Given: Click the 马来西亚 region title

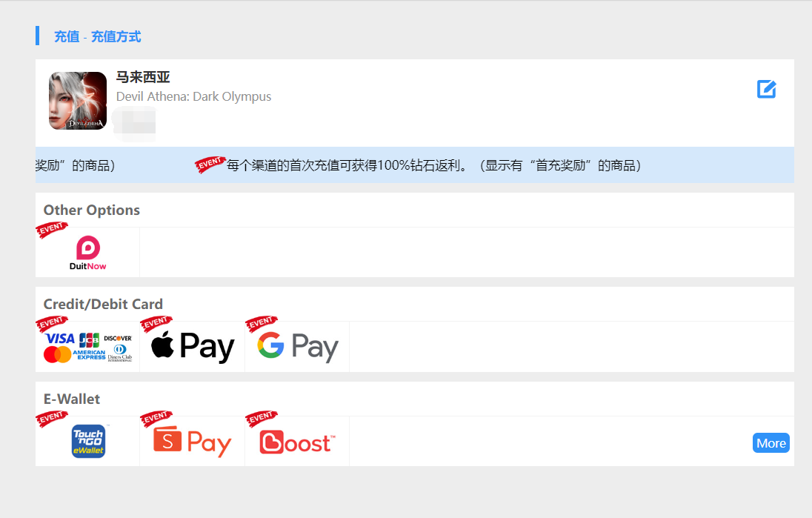Looking at the screenshot, I should point(143,77).
